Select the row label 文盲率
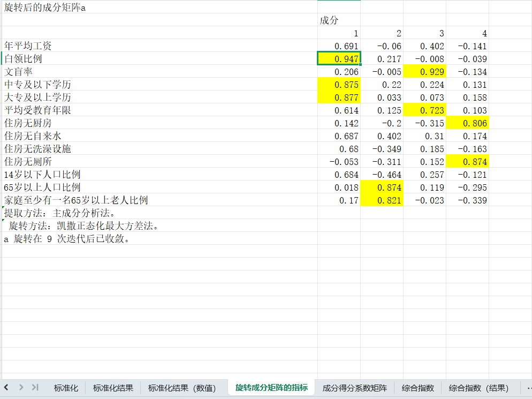Viewport: 532px width, 399px height. (159, 72)
